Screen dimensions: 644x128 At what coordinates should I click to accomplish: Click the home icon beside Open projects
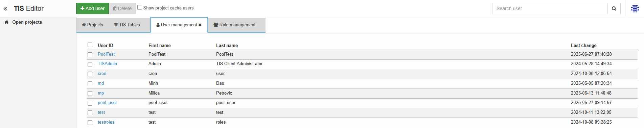point(6,22)
